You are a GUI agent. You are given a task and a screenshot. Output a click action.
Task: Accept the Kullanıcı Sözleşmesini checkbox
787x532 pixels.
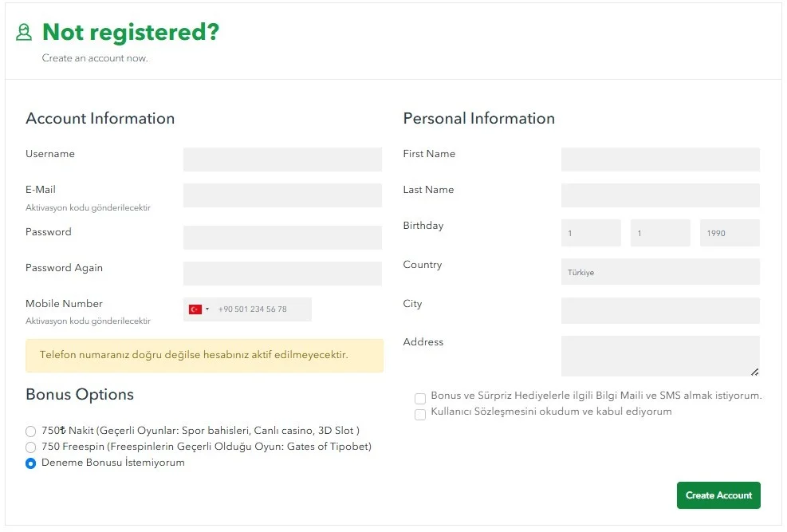(420, 415)
